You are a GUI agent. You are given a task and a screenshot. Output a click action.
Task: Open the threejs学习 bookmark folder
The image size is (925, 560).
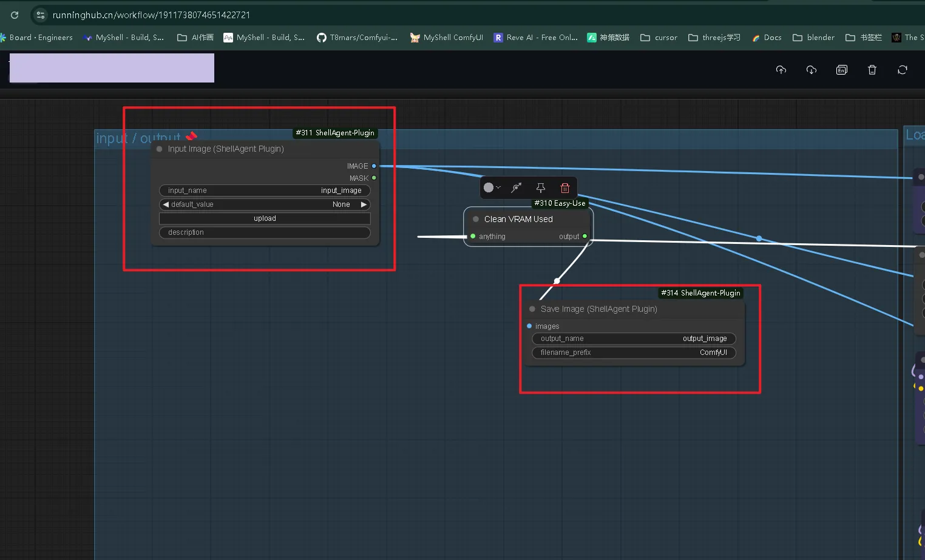click(714, 38)
